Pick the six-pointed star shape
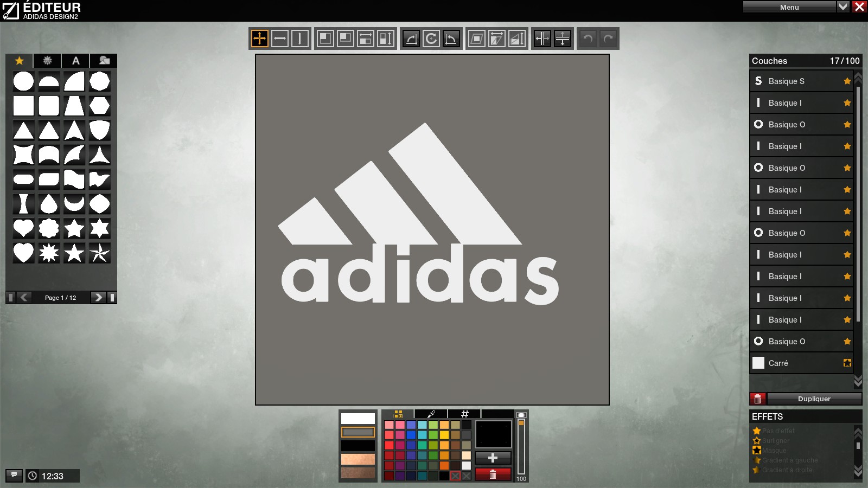 tap(100, 228)
